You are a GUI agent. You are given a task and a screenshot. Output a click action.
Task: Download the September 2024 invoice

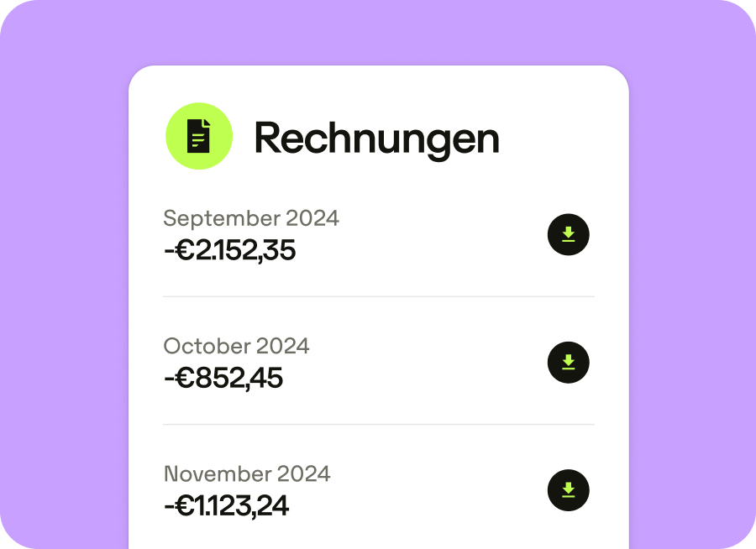568,235
